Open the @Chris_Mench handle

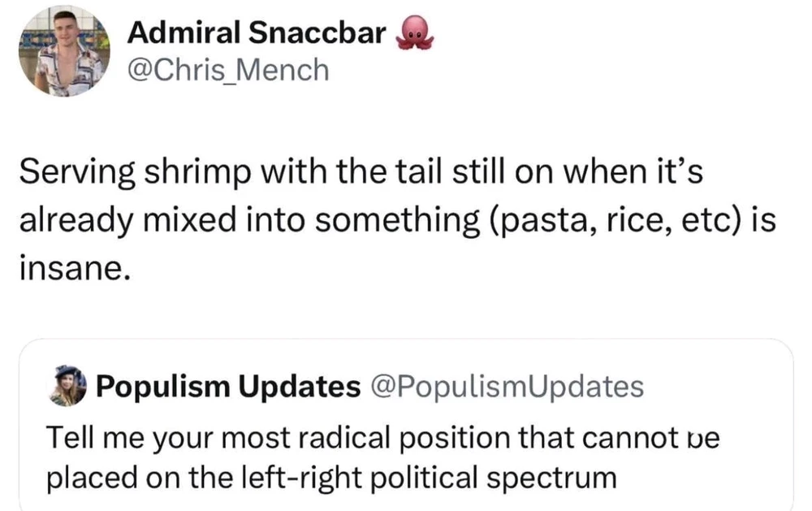click(x=228, y=71)
